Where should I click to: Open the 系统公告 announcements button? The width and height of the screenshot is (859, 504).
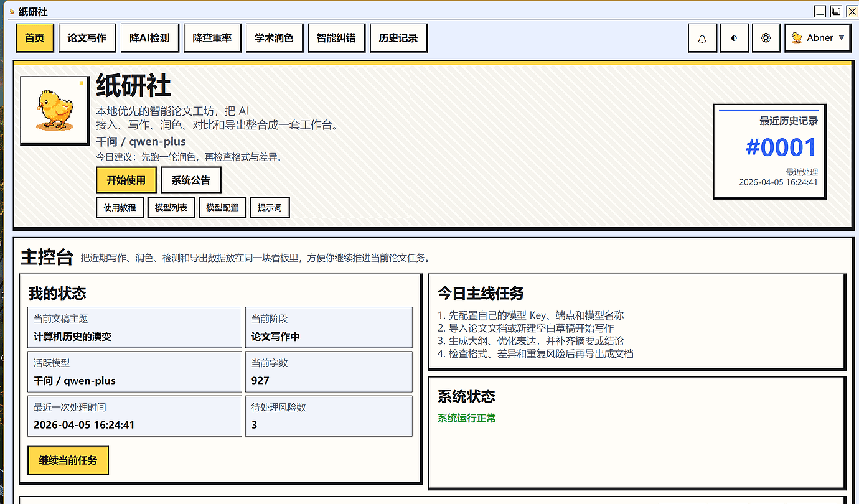coord(190,180)
